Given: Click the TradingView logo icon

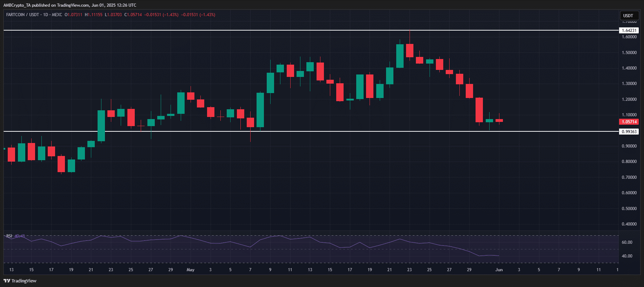Looking at the screenshot, I should click(7, 281).
